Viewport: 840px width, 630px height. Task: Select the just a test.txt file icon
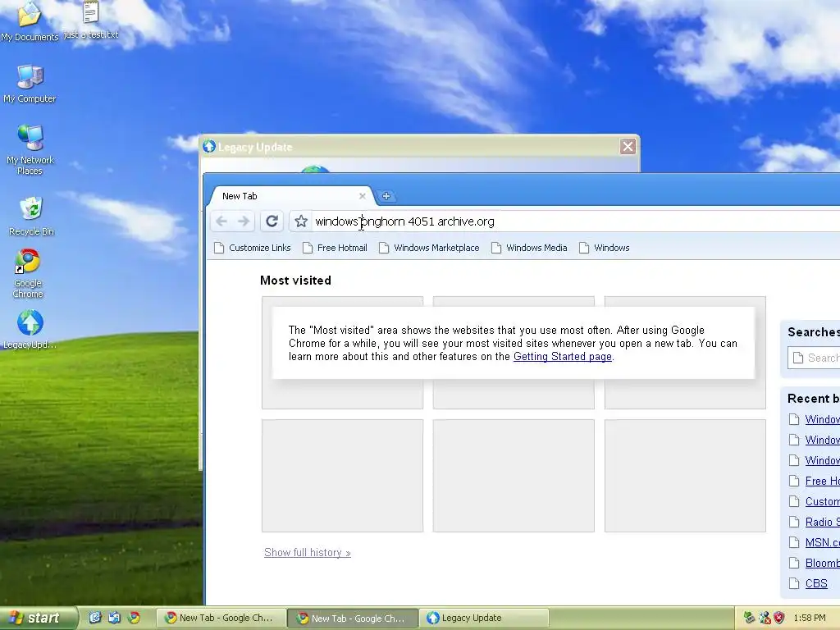coord(90,21)
